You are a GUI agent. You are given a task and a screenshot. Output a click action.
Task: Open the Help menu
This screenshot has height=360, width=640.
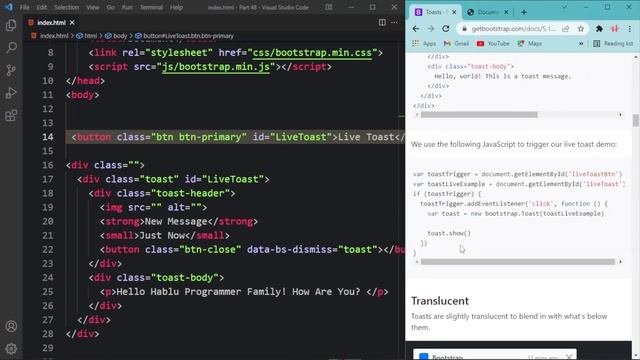click(x=176, y=7)
